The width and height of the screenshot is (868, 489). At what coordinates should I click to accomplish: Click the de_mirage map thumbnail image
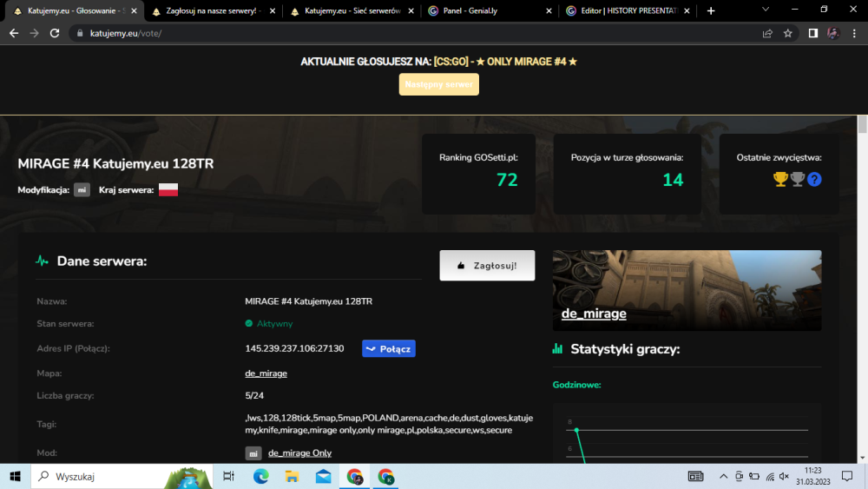(687, 290)
